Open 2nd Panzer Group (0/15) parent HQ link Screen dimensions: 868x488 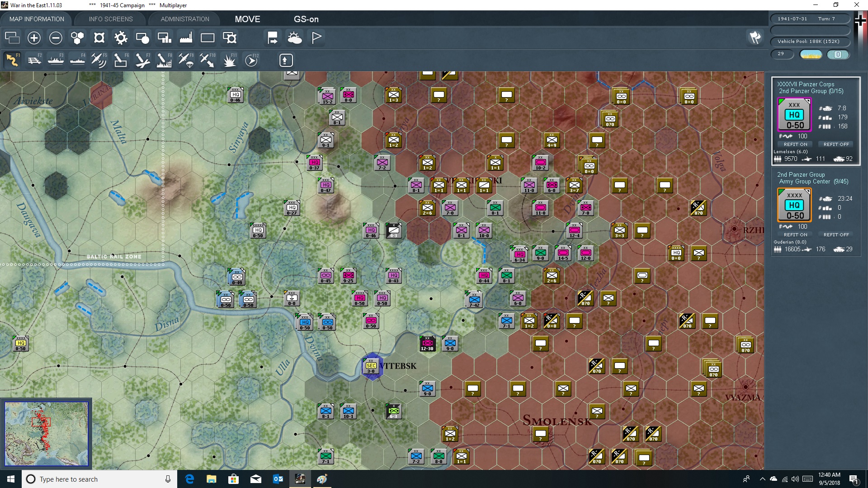coord(811,91)
